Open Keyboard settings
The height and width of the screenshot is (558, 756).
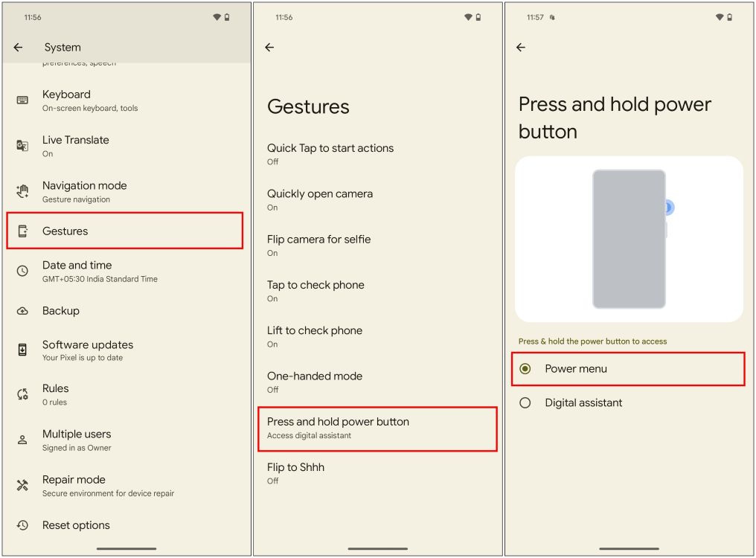coord(126,100)
